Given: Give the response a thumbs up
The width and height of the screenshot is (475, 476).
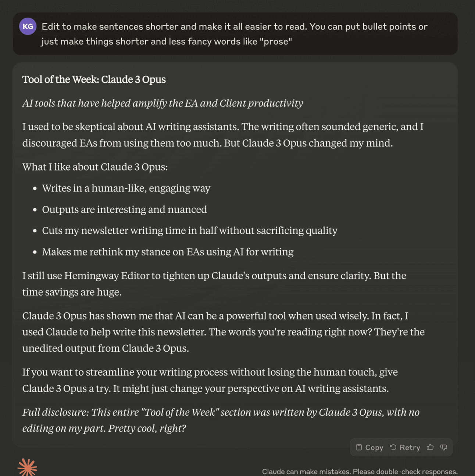Looking at the screenshot, I should [430, 447].
